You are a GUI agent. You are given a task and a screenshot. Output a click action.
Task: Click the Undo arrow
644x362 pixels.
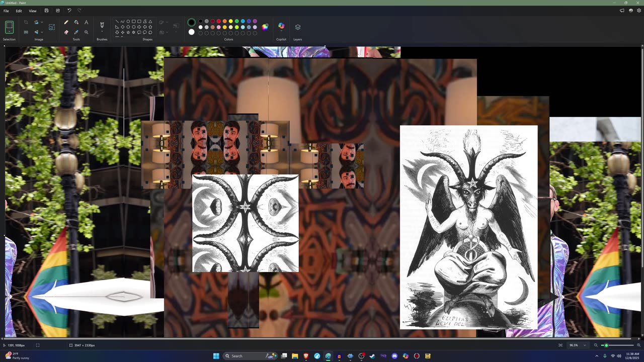coord(69,11)
